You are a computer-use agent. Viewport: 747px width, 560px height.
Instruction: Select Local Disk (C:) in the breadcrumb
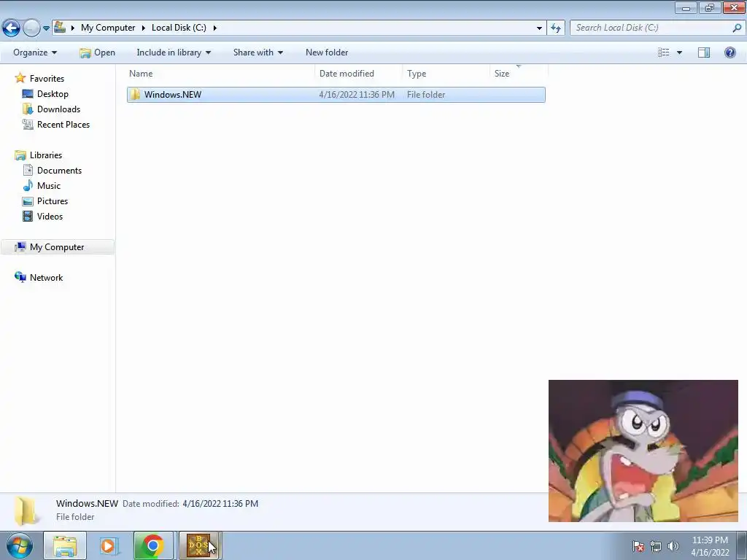point(179,28)
